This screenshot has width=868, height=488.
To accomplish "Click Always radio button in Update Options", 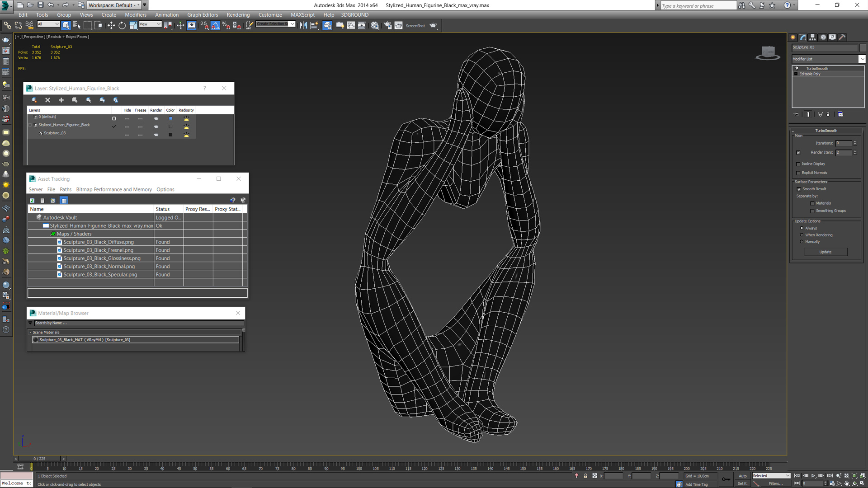I will [x=801, y=228].
